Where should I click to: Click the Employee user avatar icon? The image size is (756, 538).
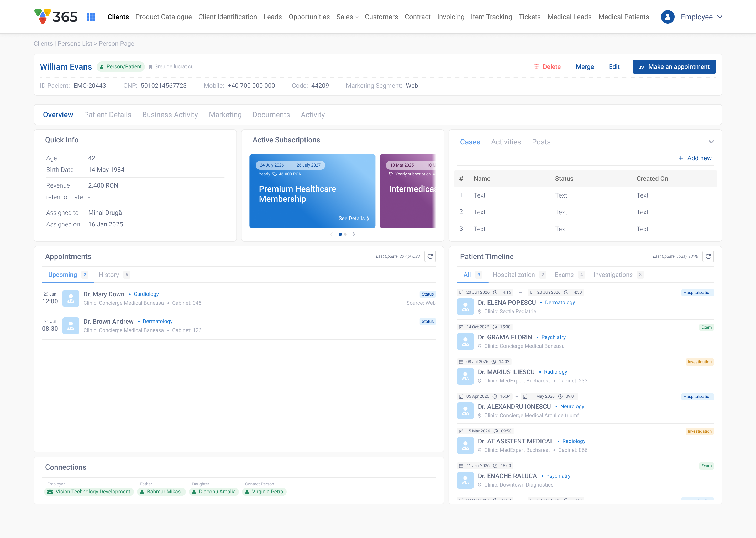[668, 17]
